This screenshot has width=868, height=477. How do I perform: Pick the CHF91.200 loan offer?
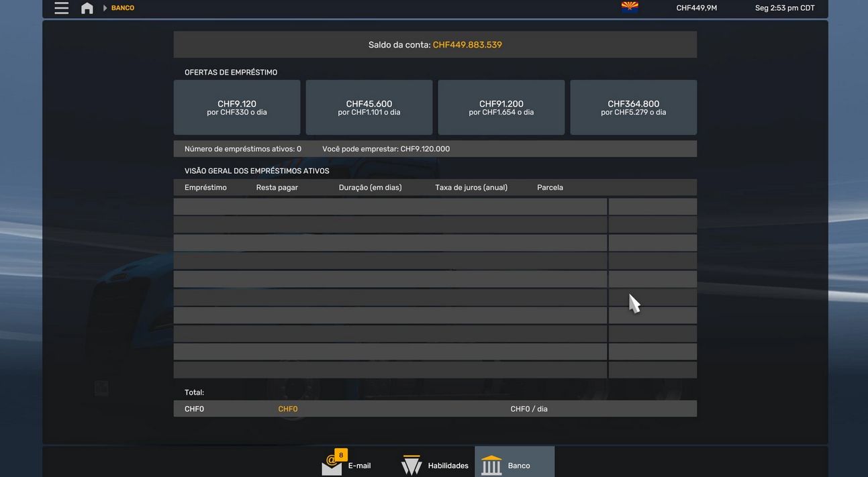click(x=501, y=107)
